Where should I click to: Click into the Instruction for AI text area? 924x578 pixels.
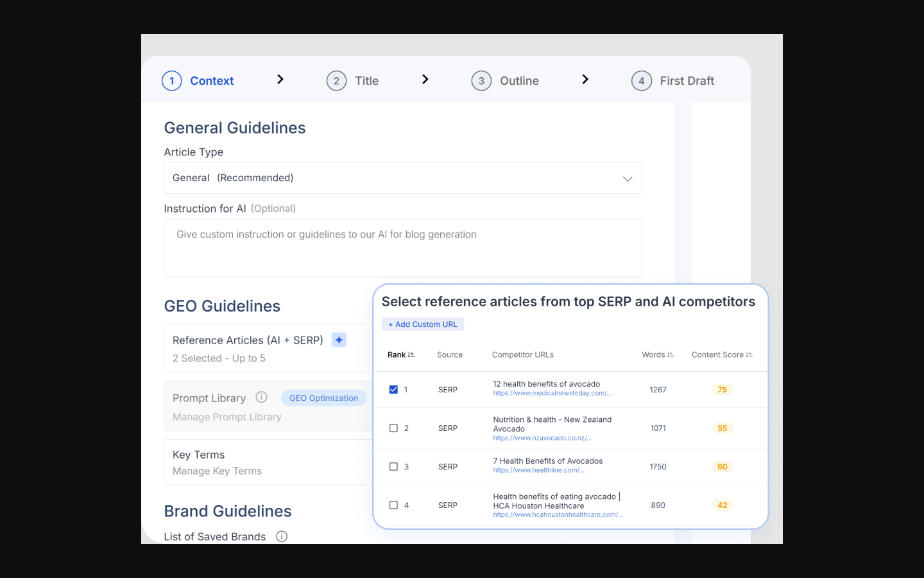(403, 248)
